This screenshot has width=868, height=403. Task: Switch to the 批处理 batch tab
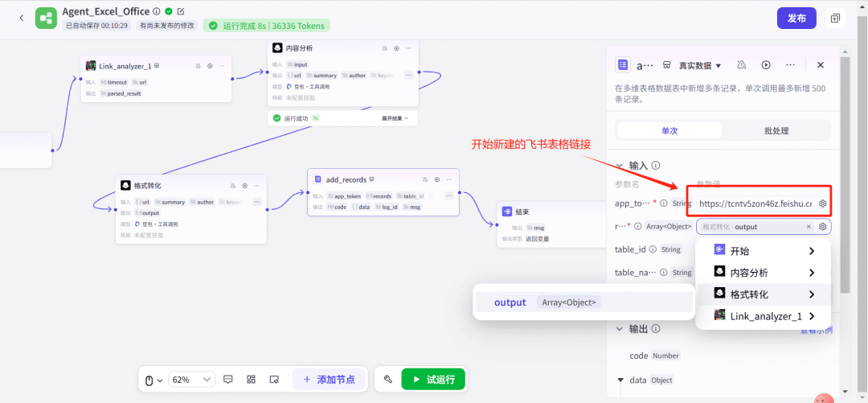pos(776,130)
